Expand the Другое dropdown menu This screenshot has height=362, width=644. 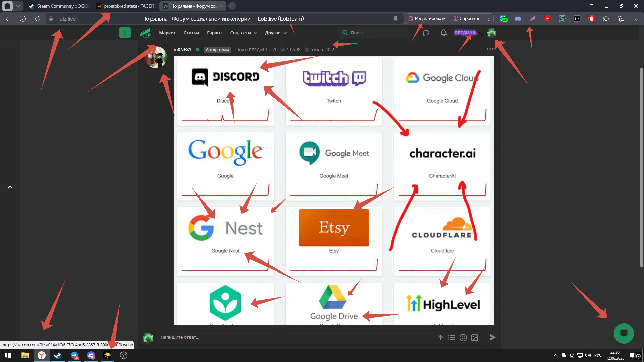(276, 33)
